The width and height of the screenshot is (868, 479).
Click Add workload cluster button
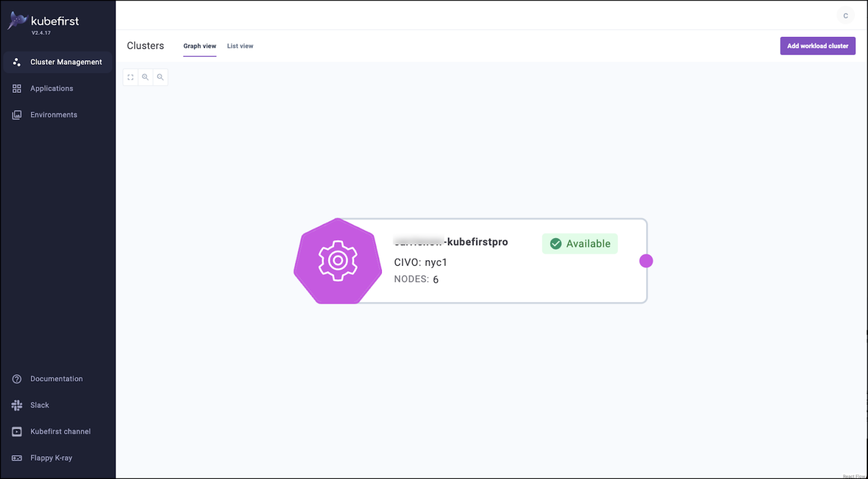pyautogui.click(x=817, y=45)
